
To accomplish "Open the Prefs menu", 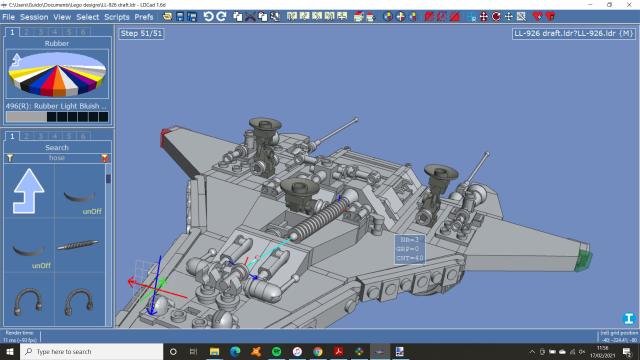I will [x=144, y=17].
